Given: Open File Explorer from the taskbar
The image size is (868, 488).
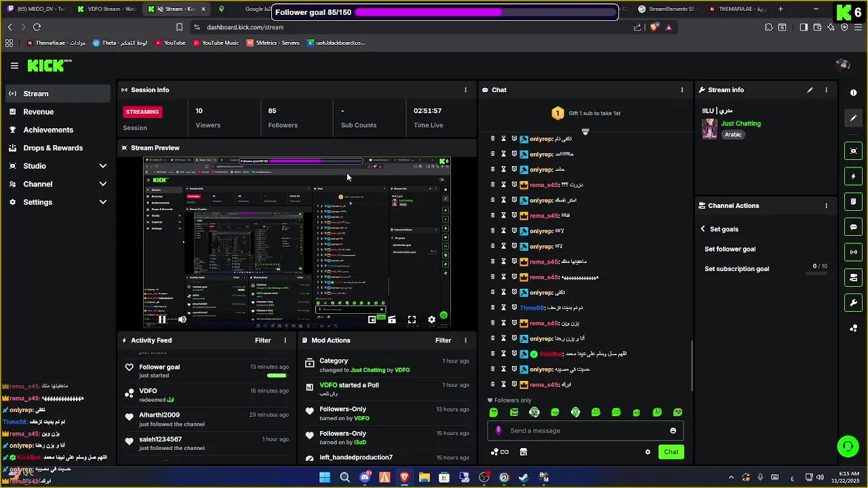Looking at the screenshot, I should [x=425, y=478].
